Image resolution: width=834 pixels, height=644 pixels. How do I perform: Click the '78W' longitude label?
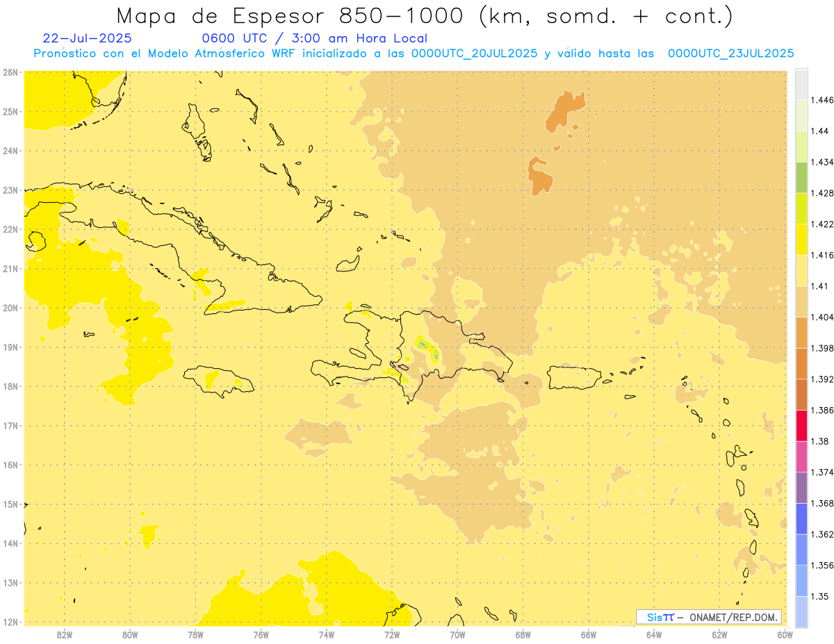click(195, 634)
